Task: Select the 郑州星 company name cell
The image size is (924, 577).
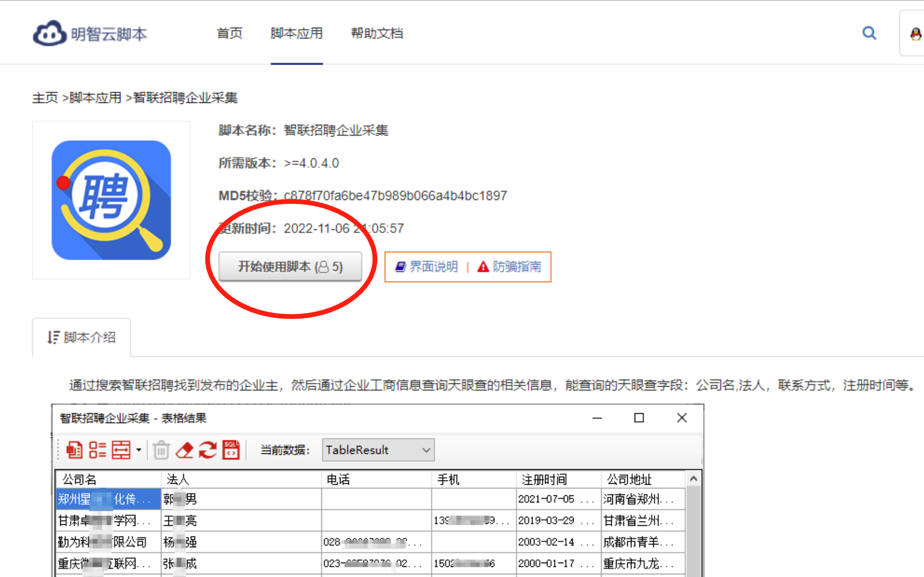Action: pyautogui.click(x=108, y=499)
